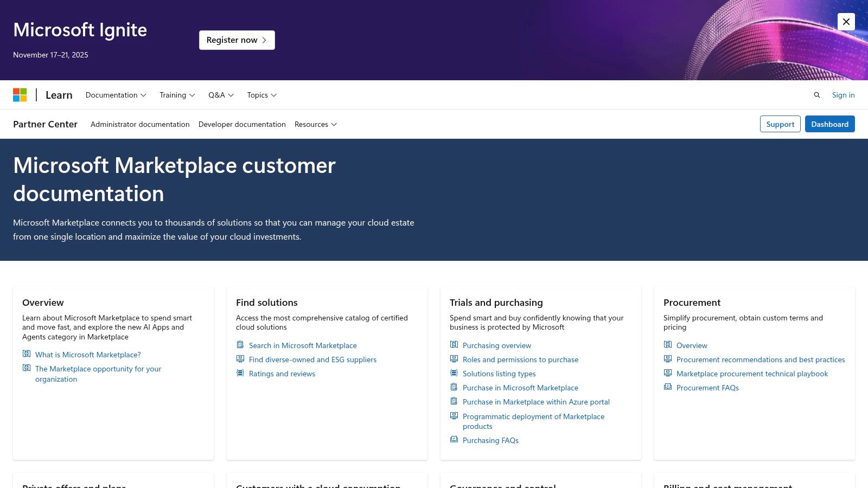
Task: Dismiss the Microsoft Ignite banner
Action: coord(846,22)
